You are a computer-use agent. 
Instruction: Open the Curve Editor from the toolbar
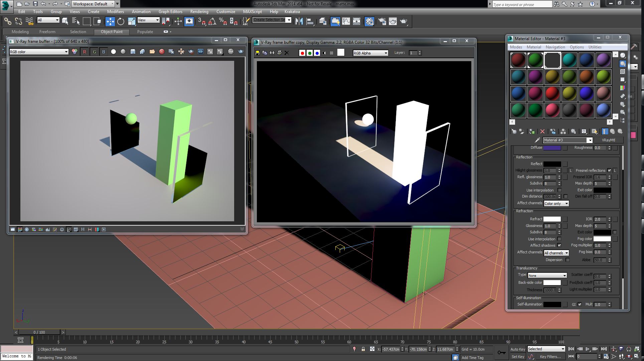click(x=346, y=21)
